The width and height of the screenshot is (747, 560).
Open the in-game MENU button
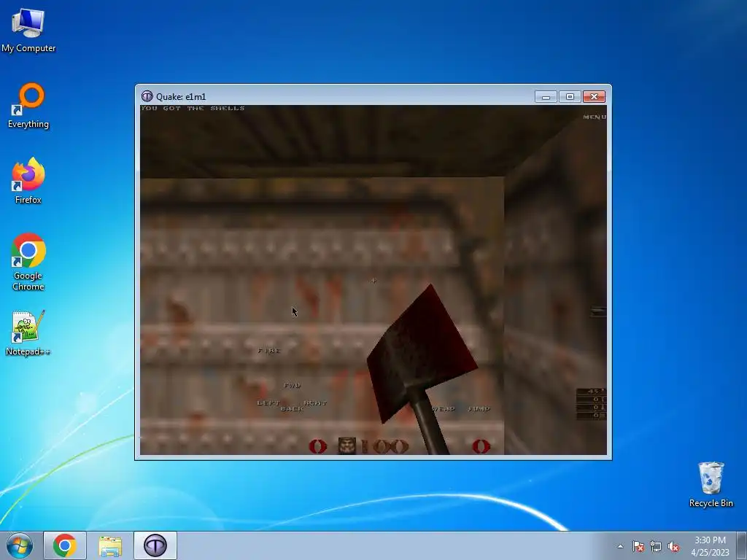[595, 117]
